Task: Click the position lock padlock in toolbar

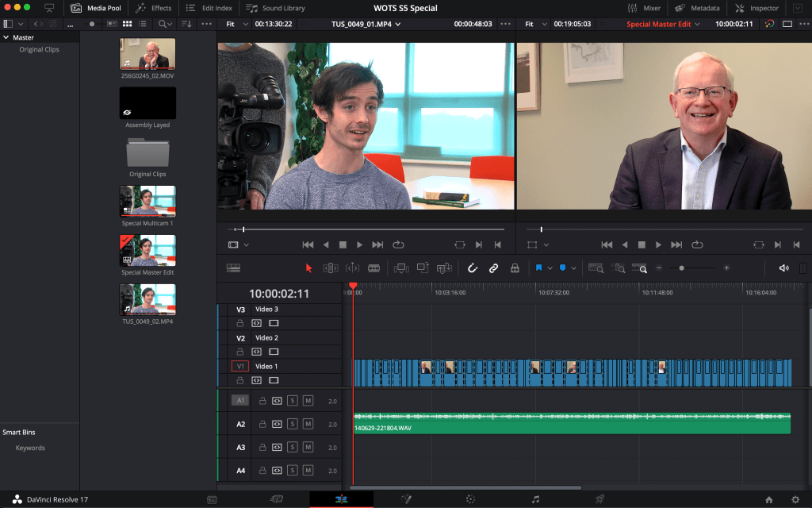Action: tap(515, 268)
